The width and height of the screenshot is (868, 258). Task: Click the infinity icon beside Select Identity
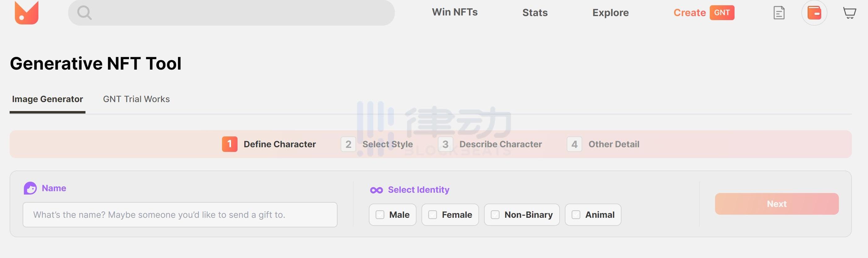pyautogui.click(x=376, y=190)
